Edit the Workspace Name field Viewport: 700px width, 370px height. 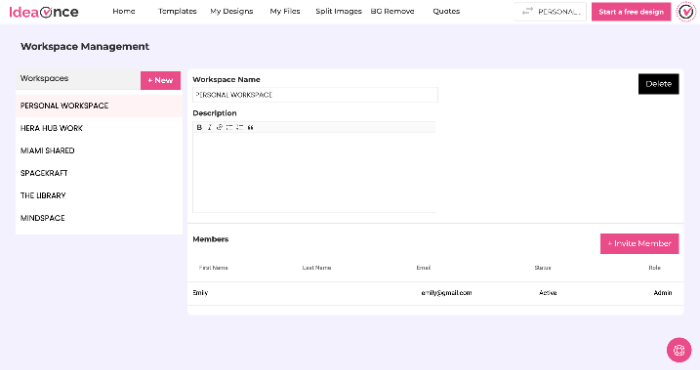315,95
